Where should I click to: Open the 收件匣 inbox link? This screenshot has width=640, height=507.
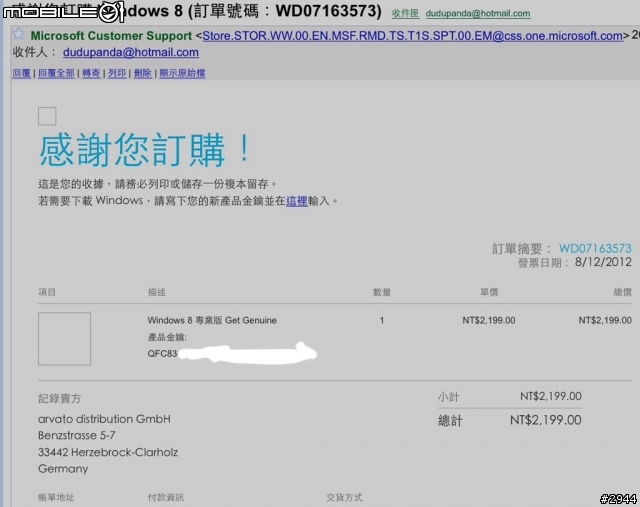[405, 13]
